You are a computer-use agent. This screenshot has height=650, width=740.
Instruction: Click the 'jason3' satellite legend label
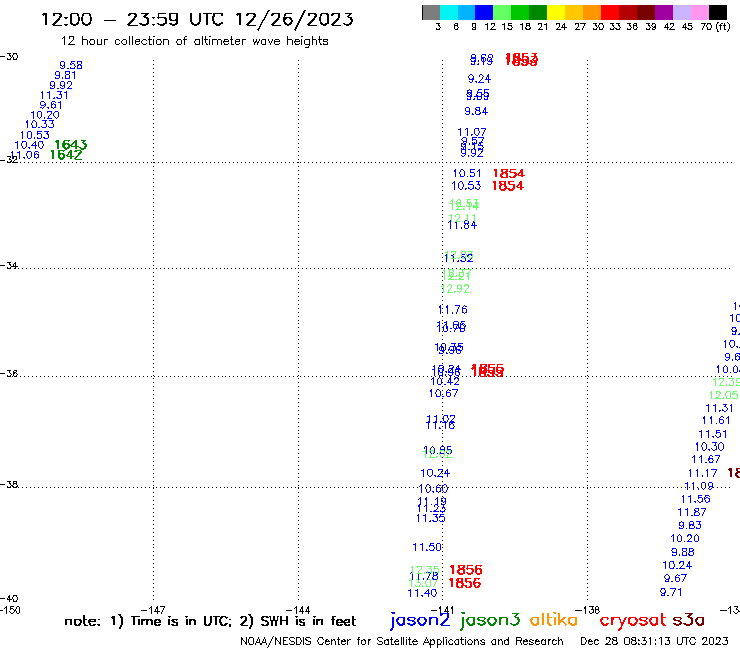tap(490, 621)
